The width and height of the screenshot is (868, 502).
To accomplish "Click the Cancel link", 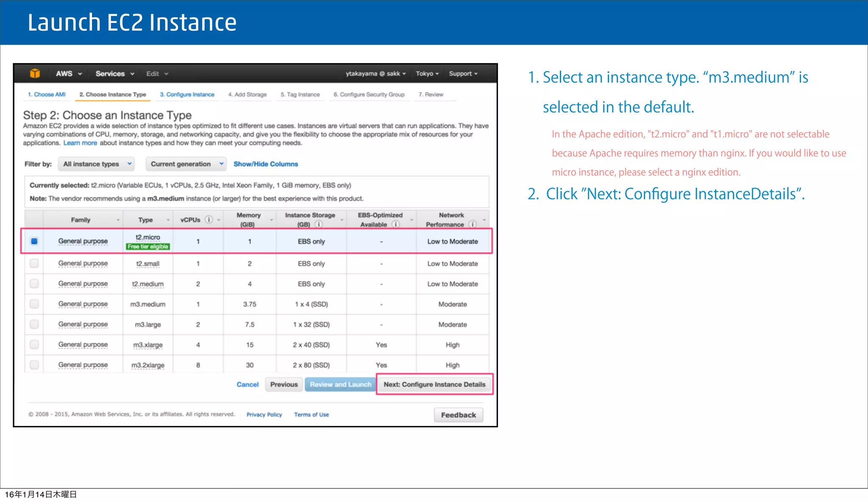I will pyautogui.click(x=248, y=385).
